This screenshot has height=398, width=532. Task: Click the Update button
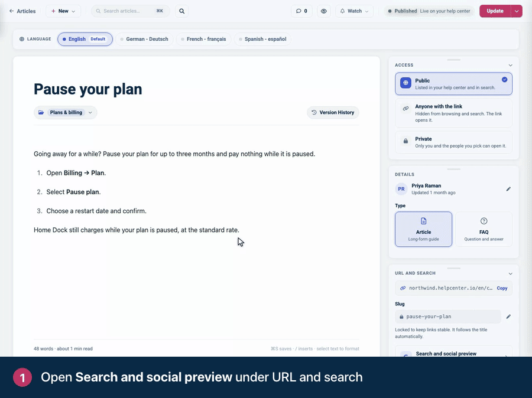[495, 11]
